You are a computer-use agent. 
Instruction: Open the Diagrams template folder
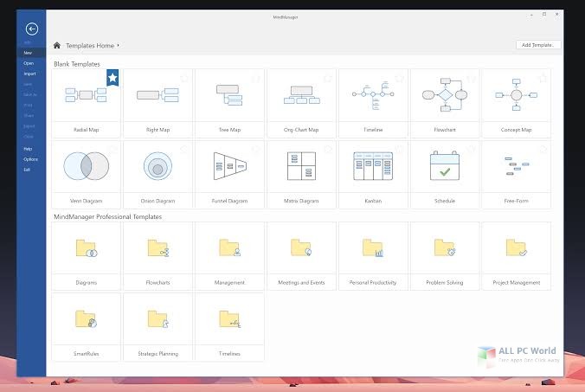pyautogui.click(x=87, y=256)
